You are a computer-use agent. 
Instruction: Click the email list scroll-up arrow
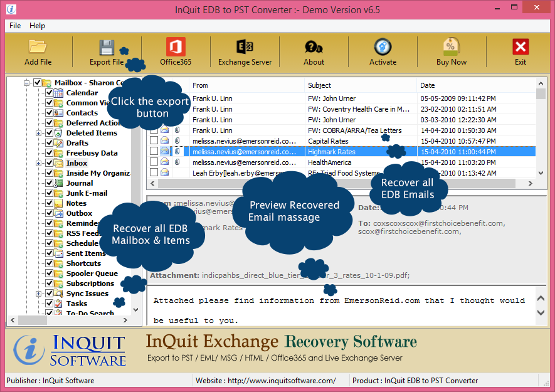coord(541,83)
